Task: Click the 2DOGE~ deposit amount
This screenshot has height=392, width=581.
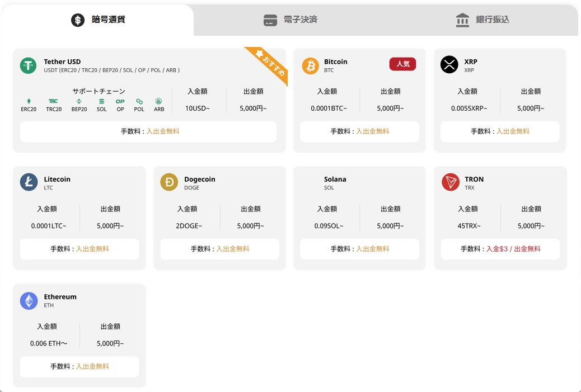Action: coord(189,226)
